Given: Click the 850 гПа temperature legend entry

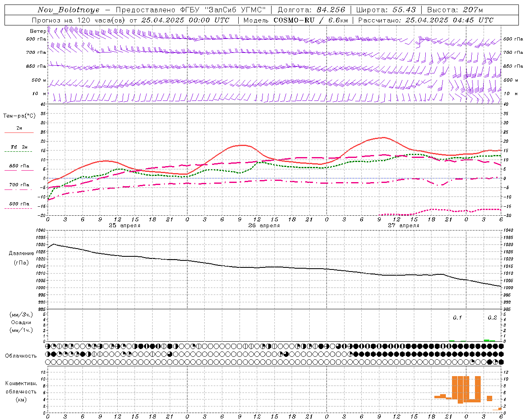Looking at the screenshot, I should click(x=19, y=166).
